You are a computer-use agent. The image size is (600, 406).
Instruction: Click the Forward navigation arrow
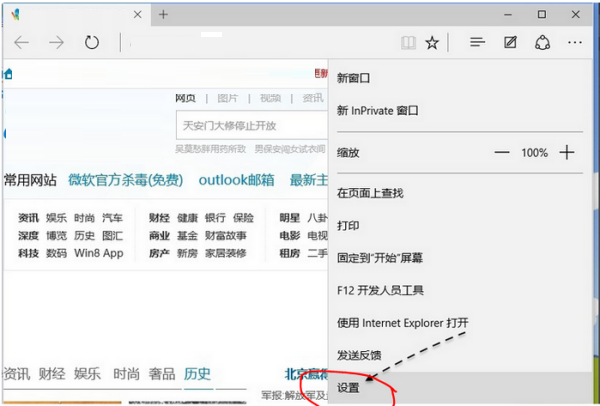[x=57, y=43]
